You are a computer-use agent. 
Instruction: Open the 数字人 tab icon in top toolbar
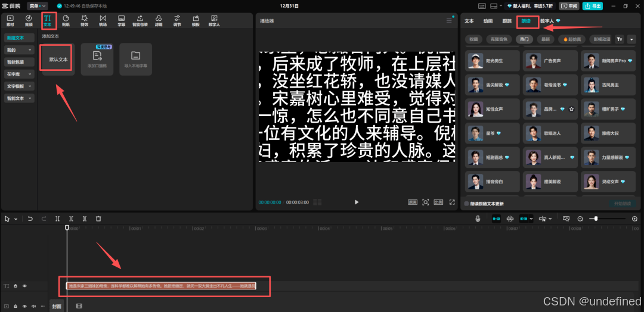point(214,21)
